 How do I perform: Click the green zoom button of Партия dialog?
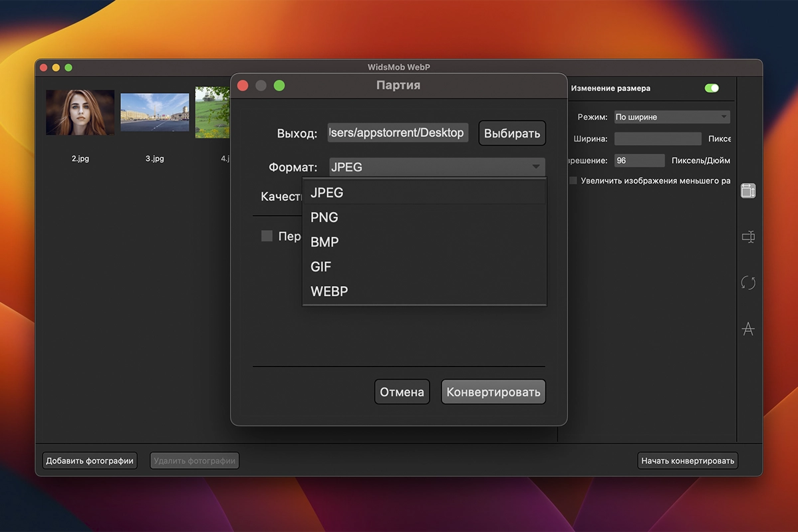[279, 85]
